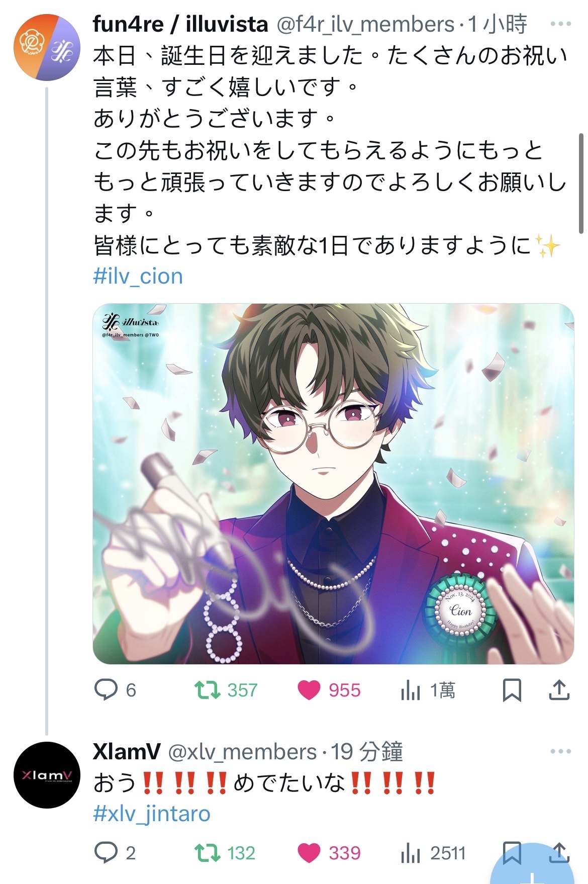This screenshot has width=588, height=884.
Task: Open the #ilv_cion hashtag
Action: tap(138, 277)
